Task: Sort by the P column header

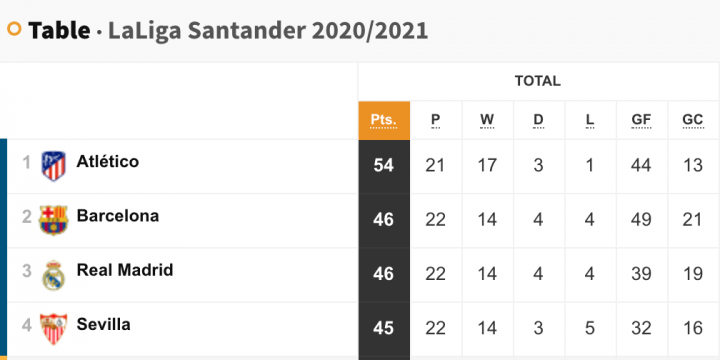Action: 435,120
